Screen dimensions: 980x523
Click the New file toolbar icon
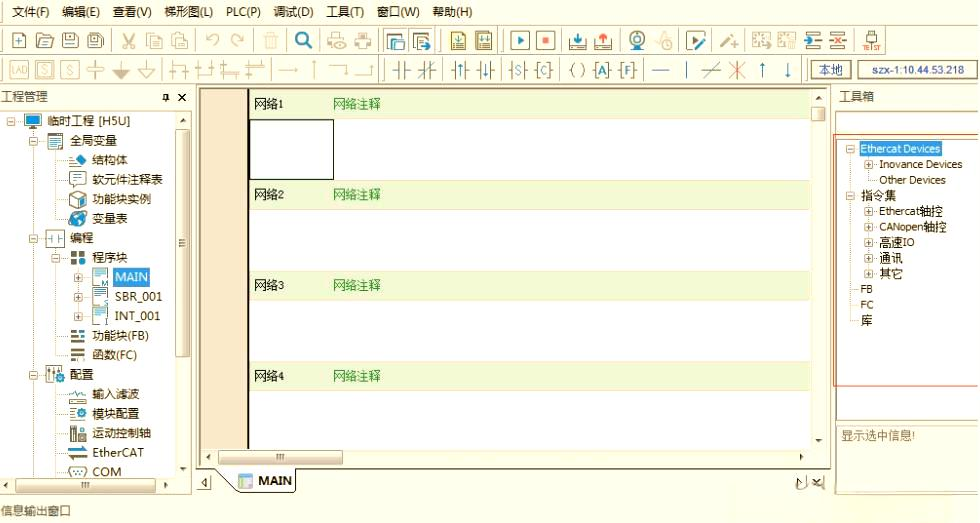coord(19,41)
